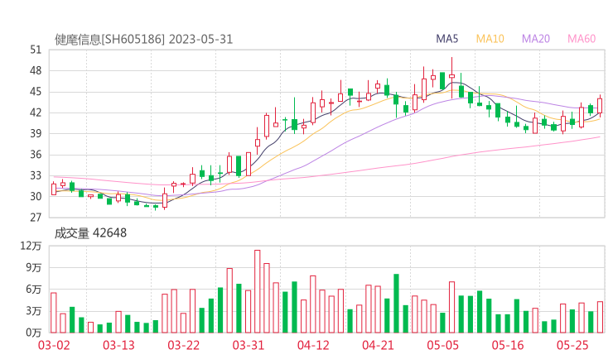Click the 05-16 date axis label

[508, 345]
